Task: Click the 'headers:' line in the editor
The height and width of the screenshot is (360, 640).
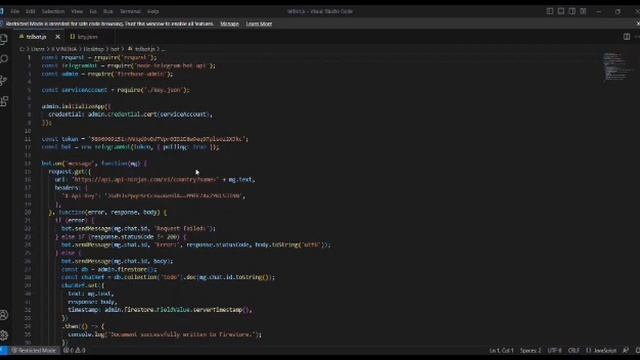Action: click(x=71, y=188)
